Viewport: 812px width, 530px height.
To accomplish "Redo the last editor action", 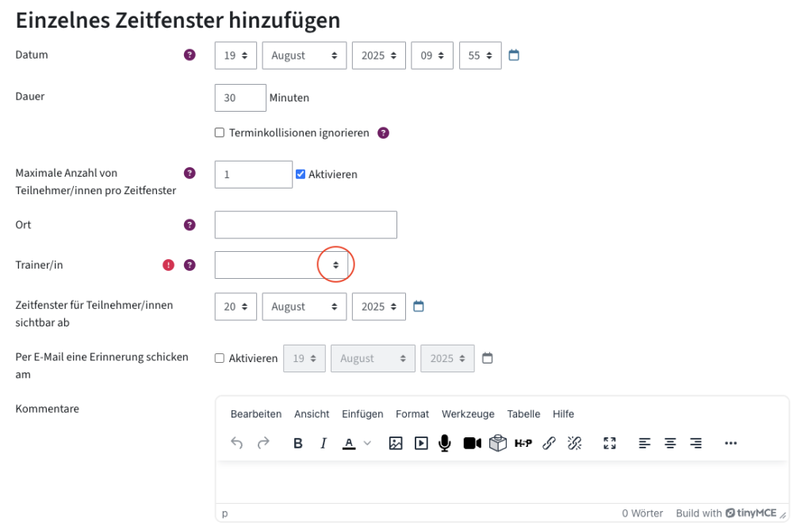I will click(263, 443).
